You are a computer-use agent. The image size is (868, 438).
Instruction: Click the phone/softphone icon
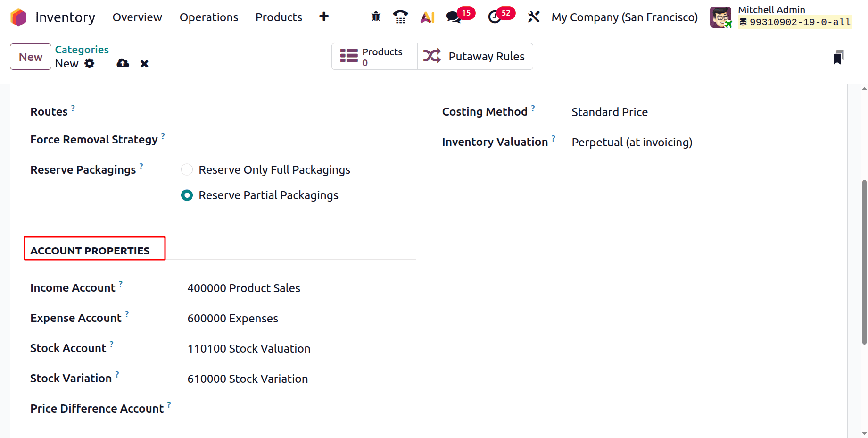400,17
